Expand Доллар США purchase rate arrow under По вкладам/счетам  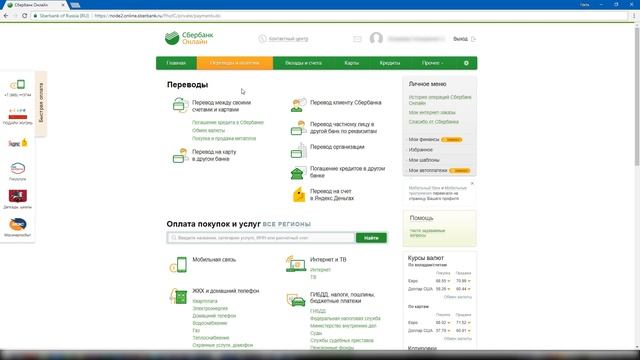point(449,289)
